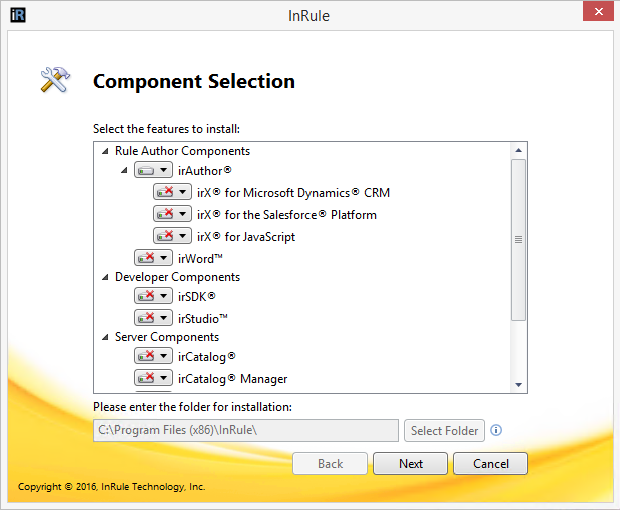
Task: Select irX® for JavaScript row
Action: coord(246,237)
